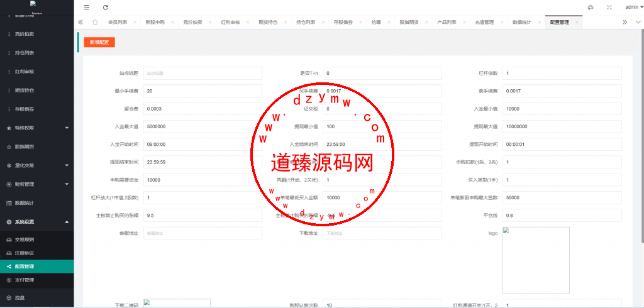
Task: Click the coin icon beside 支付管理
Action: pyautogui.click(x=9, y=280)
